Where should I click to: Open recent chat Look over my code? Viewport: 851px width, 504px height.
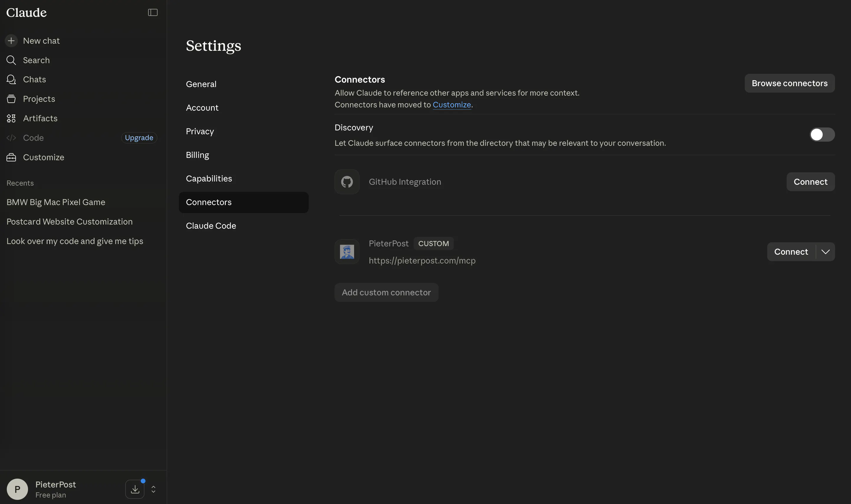coord(75,241)
